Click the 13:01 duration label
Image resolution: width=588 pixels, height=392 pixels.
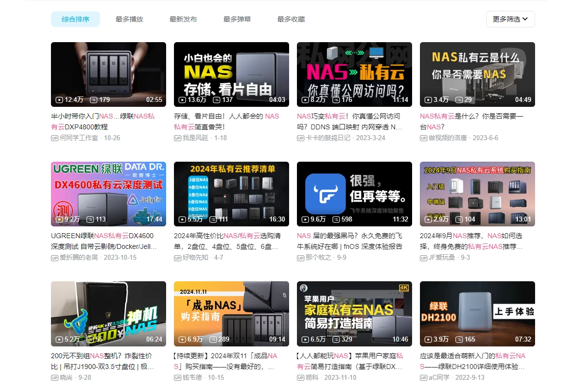tap(523, 219)
